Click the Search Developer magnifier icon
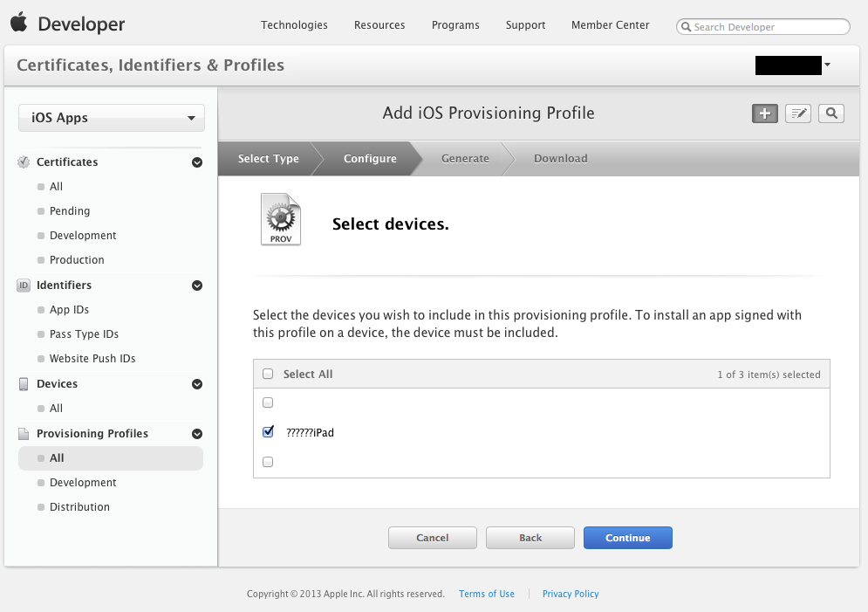Screen dimensions: 868x612 [686, 26]
